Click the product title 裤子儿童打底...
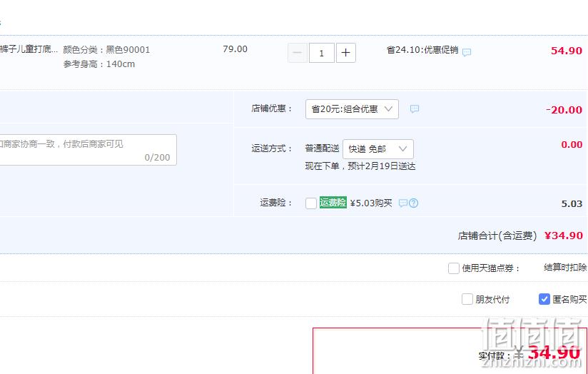The image size is (588, 374). 29,49
